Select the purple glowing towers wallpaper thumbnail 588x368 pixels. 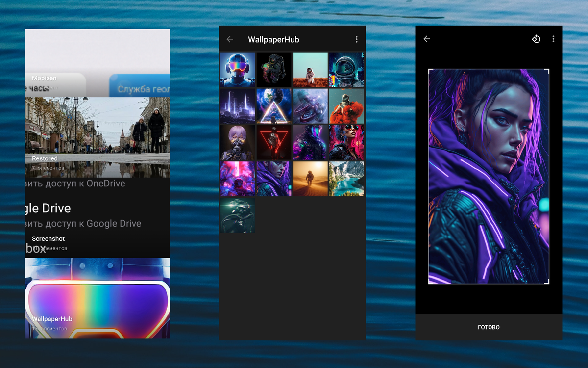point(238,106)
